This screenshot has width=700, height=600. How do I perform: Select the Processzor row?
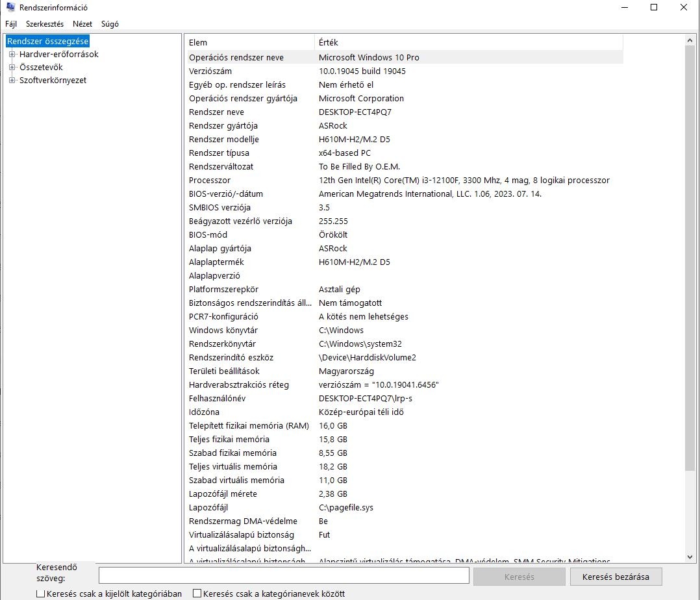pyautogui.click(x=404, y=181)
